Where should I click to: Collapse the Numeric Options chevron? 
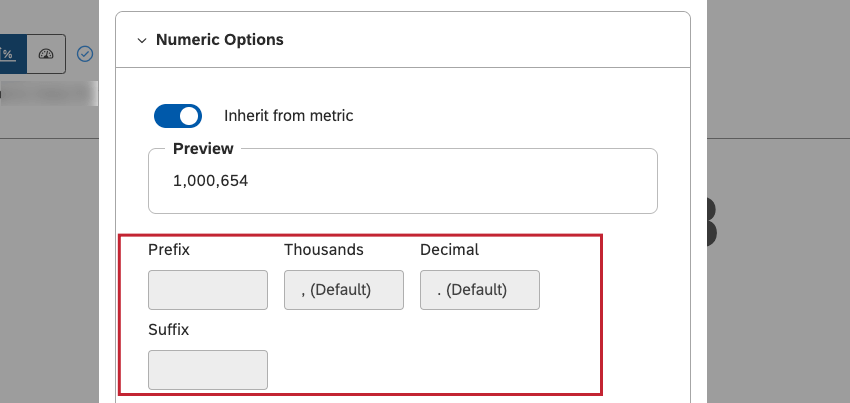click(x=141, y=41)
